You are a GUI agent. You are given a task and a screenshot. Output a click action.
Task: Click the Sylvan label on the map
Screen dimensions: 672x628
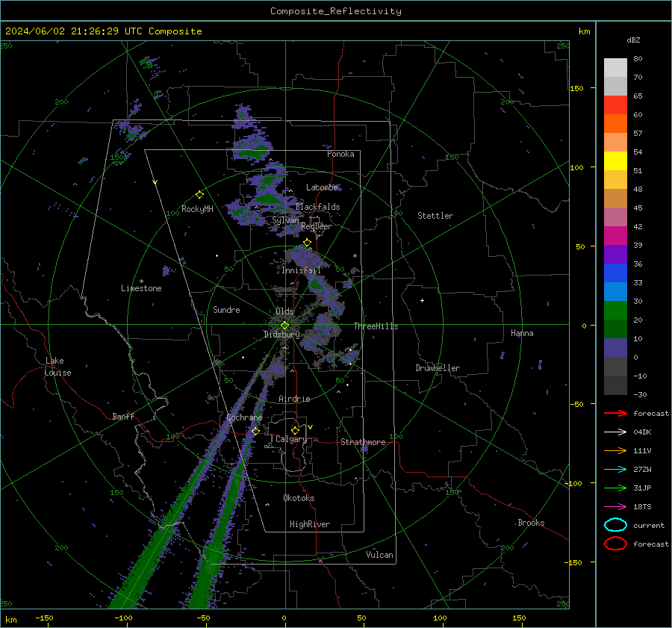285,220
